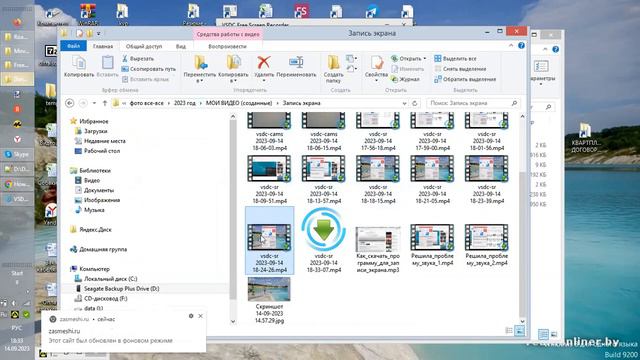Image resolution: width=640 pixels, height=360 pixels.
Task: Open address bar history dropdown
Action: pyautogui.click(x=404, y=104)
